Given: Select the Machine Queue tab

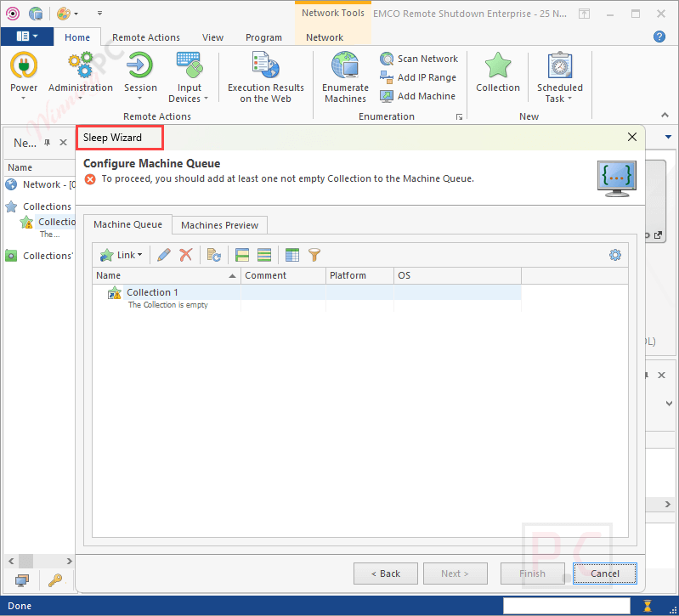Looking at the screenshot, I should click(x=127, y=224).
